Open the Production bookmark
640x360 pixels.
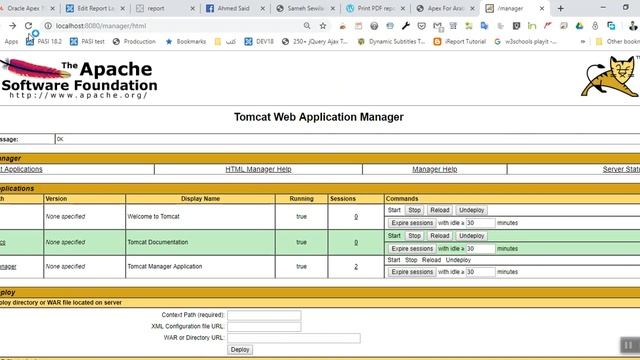[x=134, y=42]
